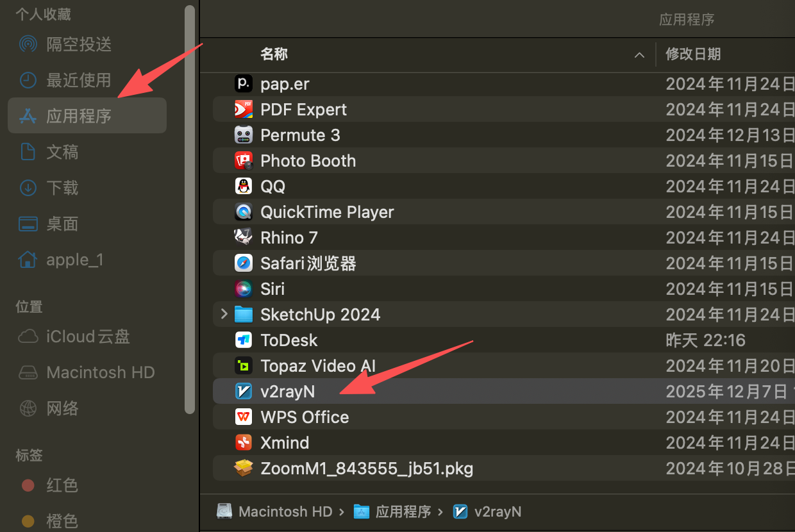Click the AirDrop icon beside 隔空投送
795x532 pixels.
[x=28, y=44]
